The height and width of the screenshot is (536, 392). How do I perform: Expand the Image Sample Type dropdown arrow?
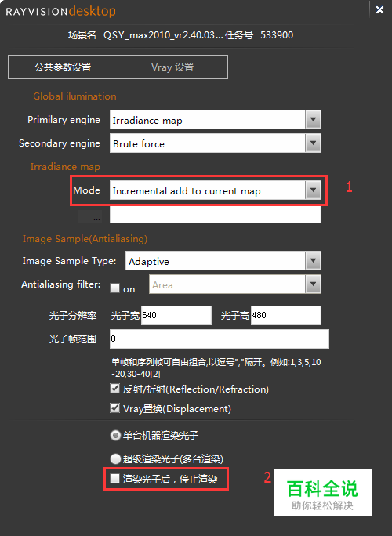[313, 261]
